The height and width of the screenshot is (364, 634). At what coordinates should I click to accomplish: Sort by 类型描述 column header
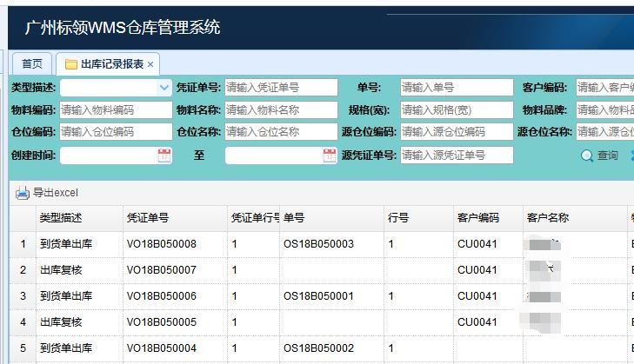61,218
